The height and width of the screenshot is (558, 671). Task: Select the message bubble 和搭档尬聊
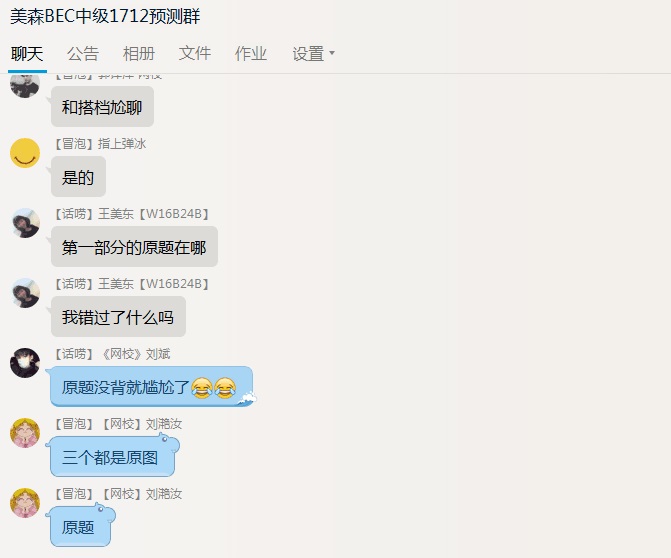102,107
